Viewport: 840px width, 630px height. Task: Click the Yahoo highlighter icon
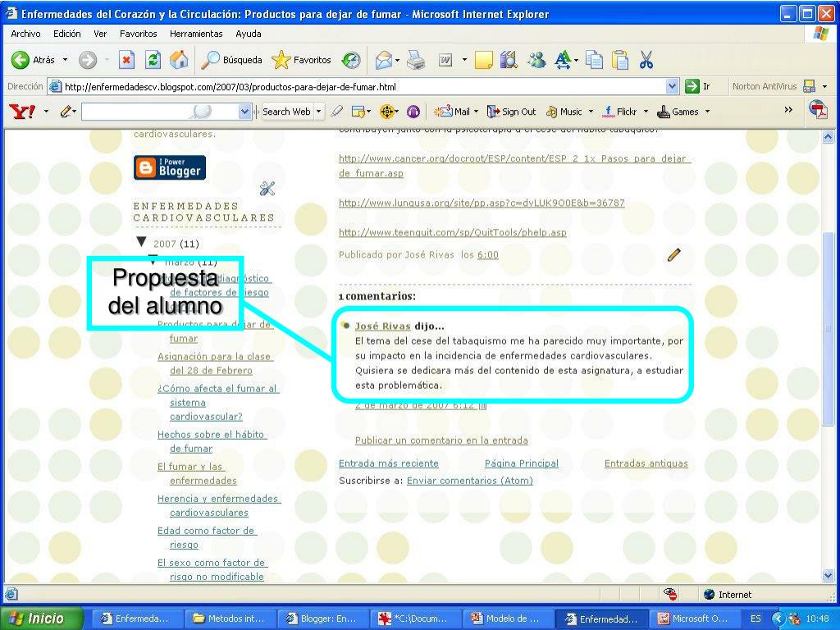pos(336,112)
